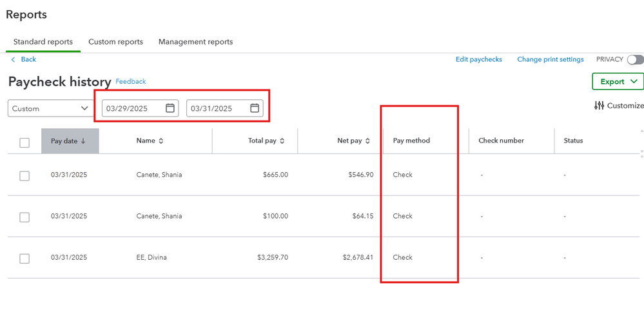Open Management reports tab
Image resolution: width=644 pixels, height=314 pixels.
[x=195, y=42]
